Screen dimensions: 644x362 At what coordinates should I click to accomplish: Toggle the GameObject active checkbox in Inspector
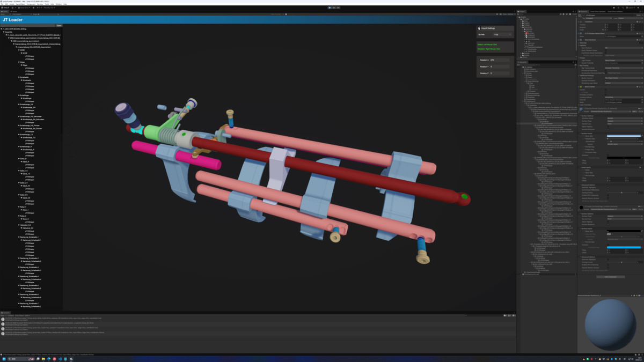(584, 15)
